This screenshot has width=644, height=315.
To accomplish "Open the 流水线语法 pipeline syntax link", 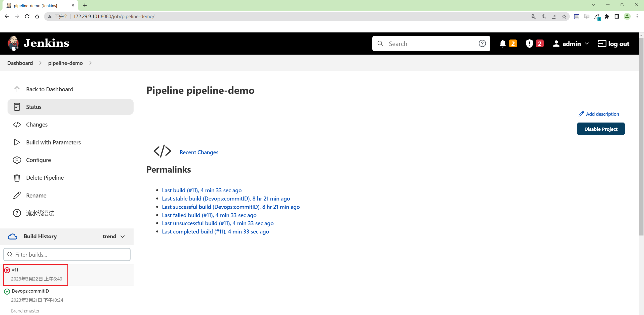I will click(x=70, y=213).
